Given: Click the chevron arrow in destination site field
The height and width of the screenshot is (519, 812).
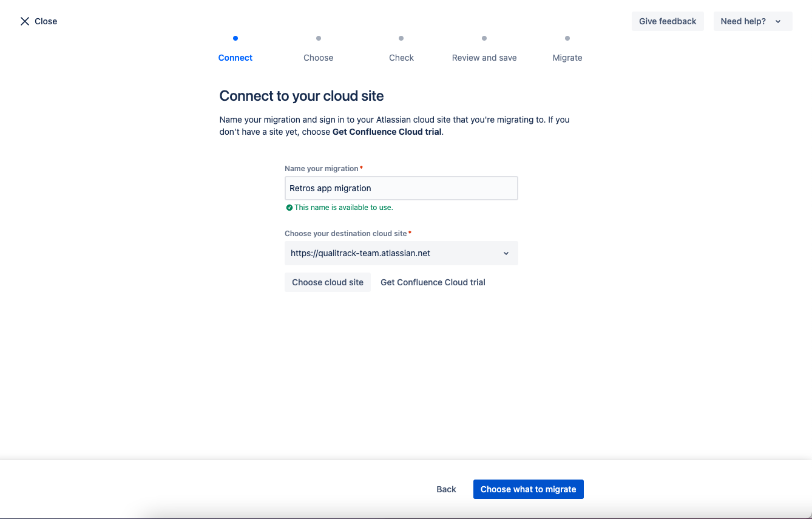Looking at the screenshot, I should pos(506,254).
